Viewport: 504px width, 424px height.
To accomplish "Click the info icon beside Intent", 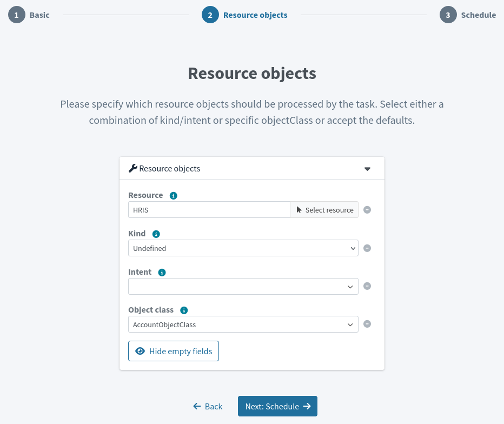I will point(162,272).
